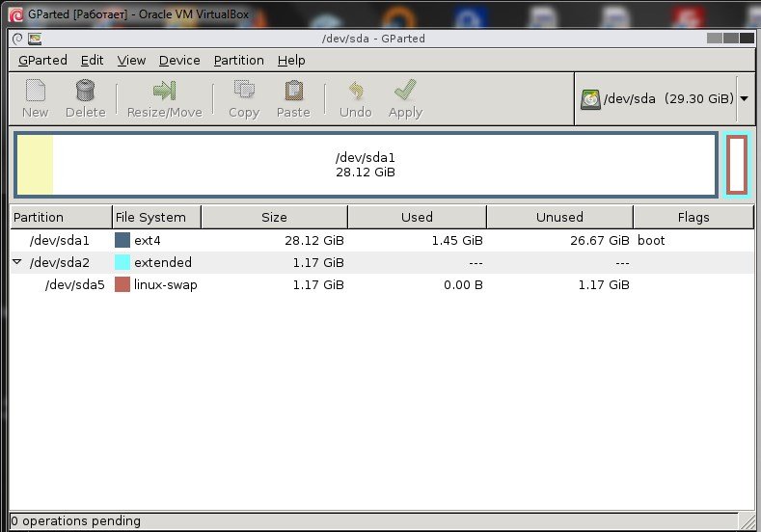761x532 pixels.
Task: Click the Copy partition icon
Action: [244, 91]
